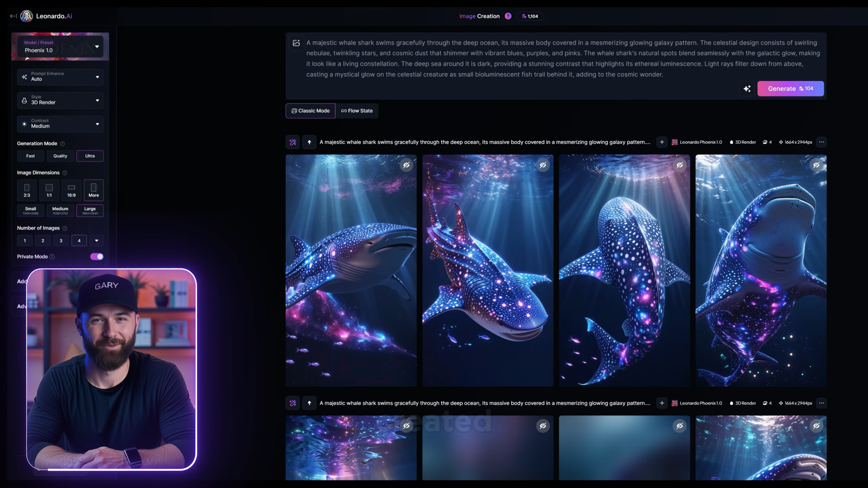
Task: Open More image dimension options
Action: click(94, 190)
